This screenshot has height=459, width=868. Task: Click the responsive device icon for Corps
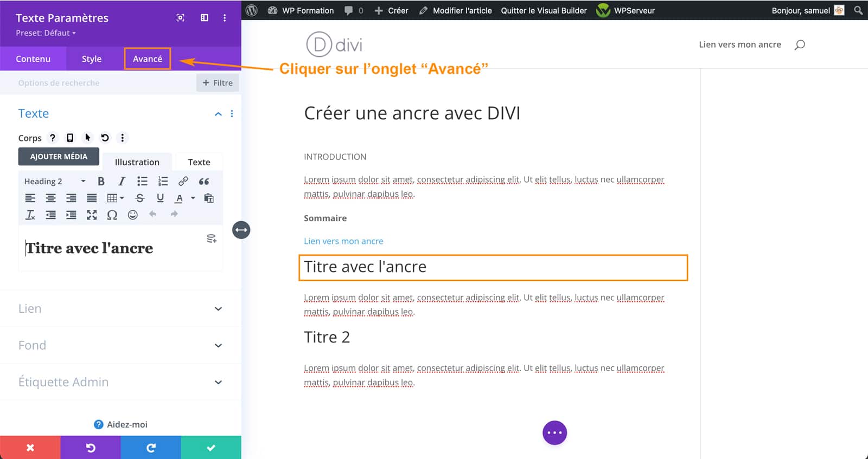click(70, 138)
